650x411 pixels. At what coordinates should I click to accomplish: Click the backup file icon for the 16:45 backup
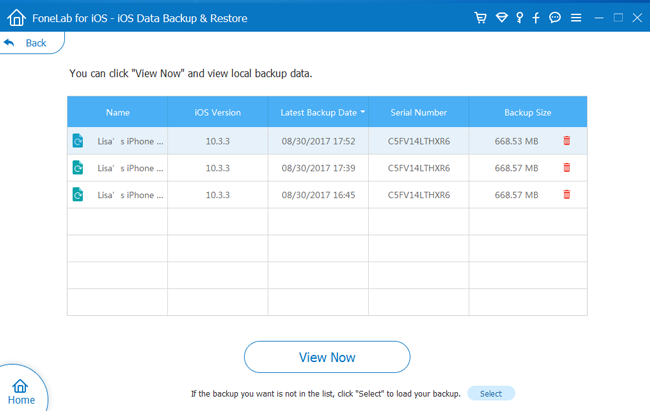78,195
